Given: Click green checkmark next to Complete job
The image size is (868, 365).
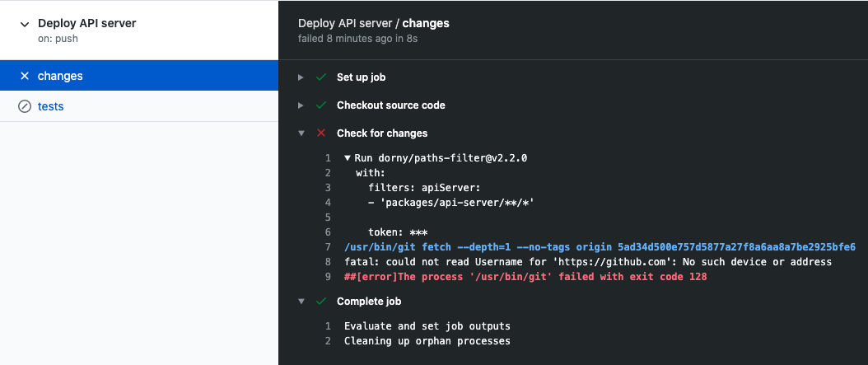Looking at the screenshot, I should (x=321, y=302).
